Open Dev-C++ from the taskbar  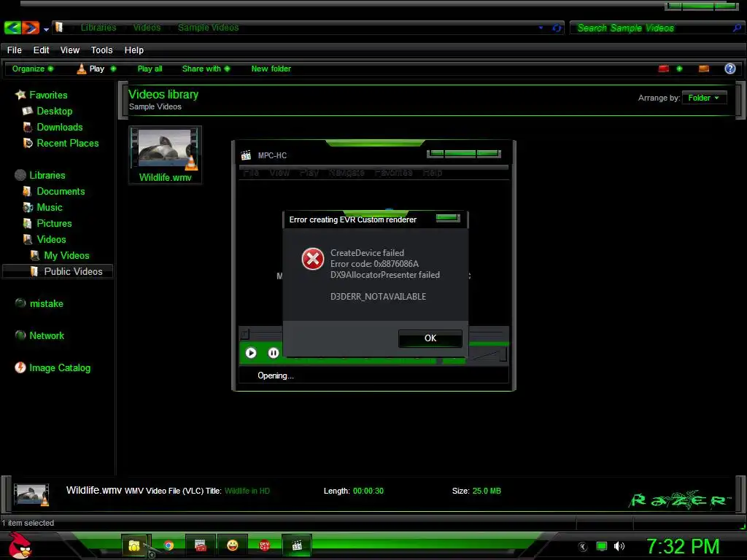(264, 545)
